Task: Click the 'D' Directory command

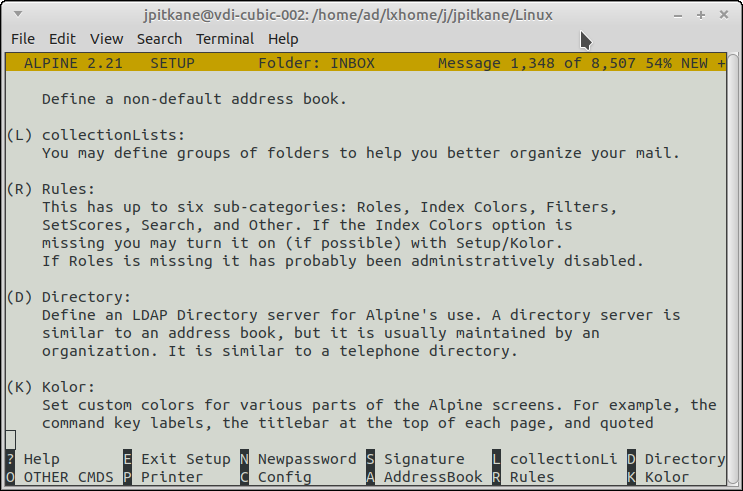Action: coord(676,459)
